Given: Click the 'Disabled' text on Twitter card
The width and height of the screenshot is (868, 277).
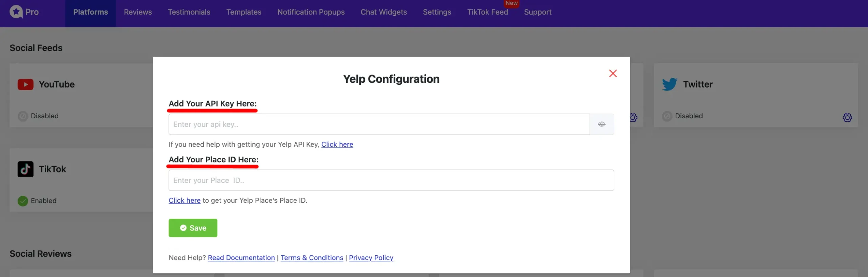Looking at the screenshot, I should click(x=689, y=116).
